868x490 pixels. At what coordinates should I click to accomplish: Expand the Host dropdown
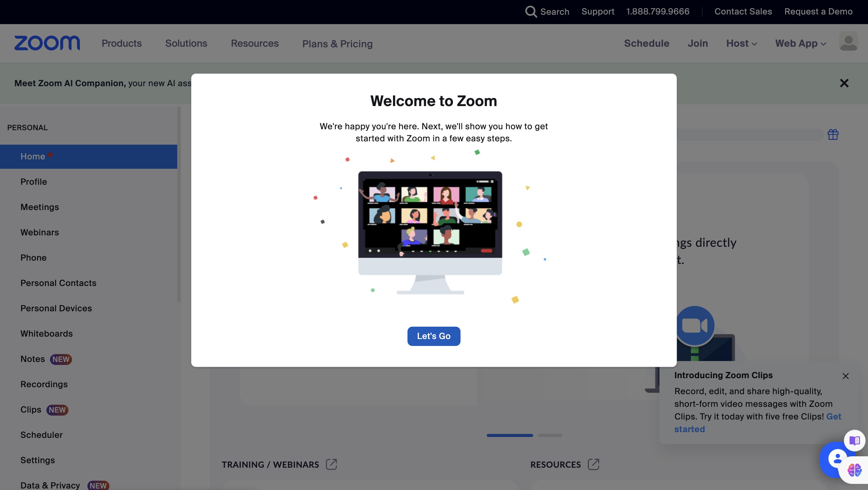pos(741,43)
